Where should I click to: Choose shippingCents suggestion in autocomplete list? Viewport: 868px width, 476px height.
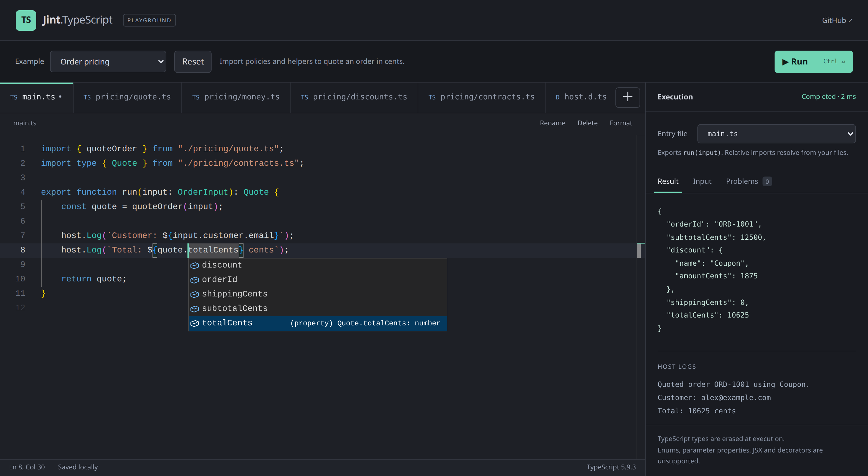(x=317, y=294)
